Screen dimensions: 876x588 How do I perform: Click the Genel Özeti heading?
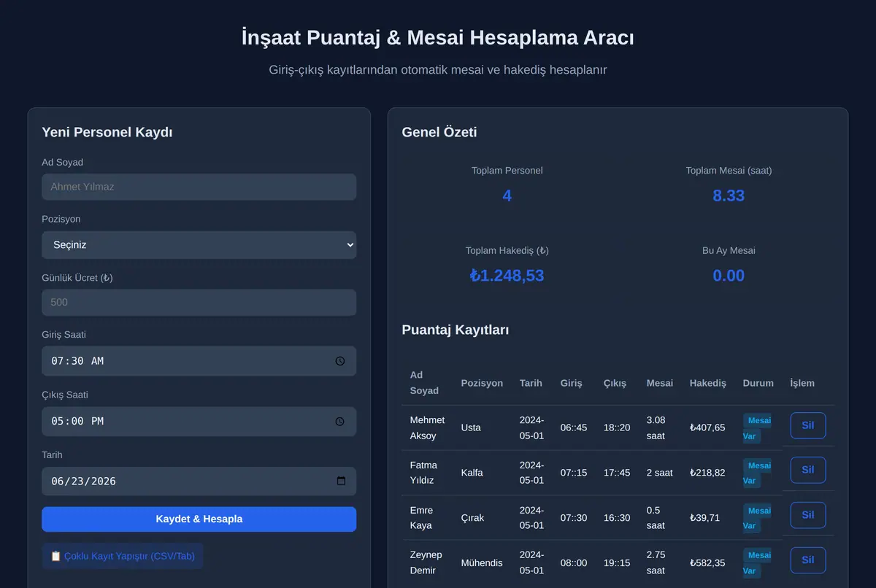tap(439, 133)
